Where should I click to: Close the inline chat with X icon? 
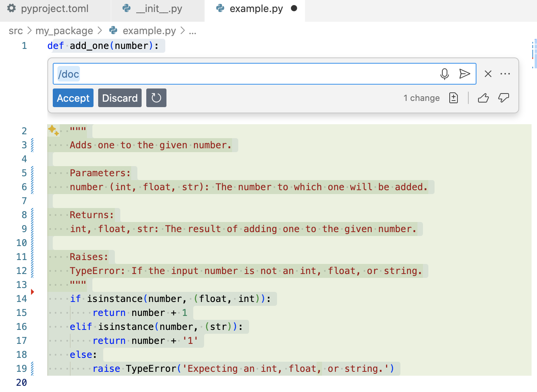click(x=488, y=74)
